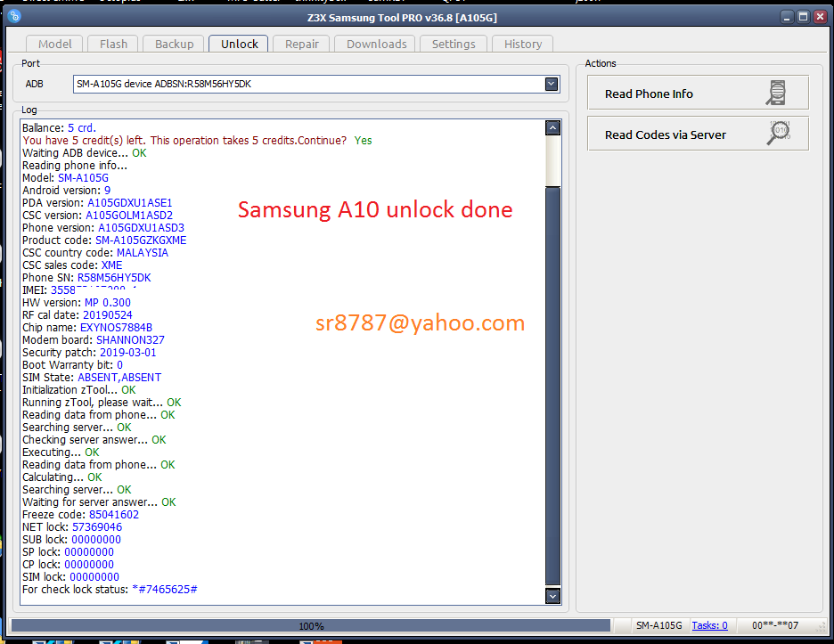Open the Model tab

(x=54, y=45)
